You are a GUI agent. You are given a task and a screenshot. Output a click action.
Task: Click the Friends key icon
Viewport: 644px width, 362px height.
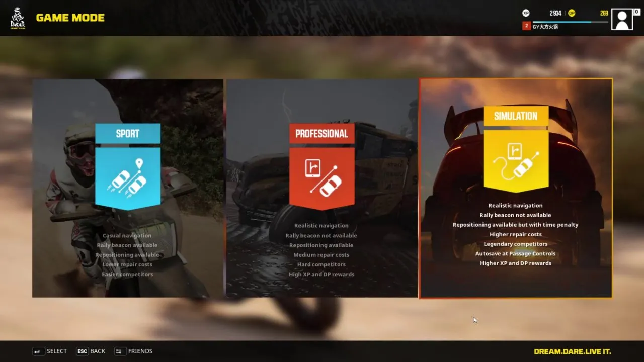point(120,351)
